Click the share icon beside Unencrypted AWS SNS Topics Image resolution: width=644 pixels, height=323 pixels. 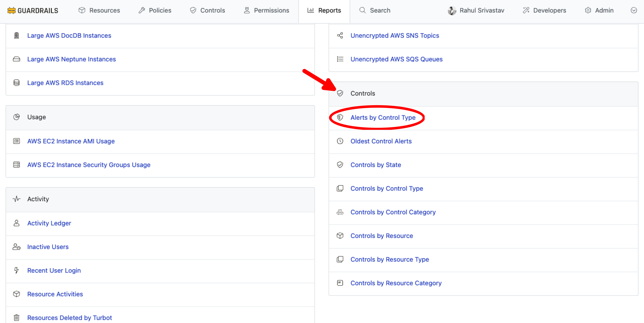tap(340, 35)
